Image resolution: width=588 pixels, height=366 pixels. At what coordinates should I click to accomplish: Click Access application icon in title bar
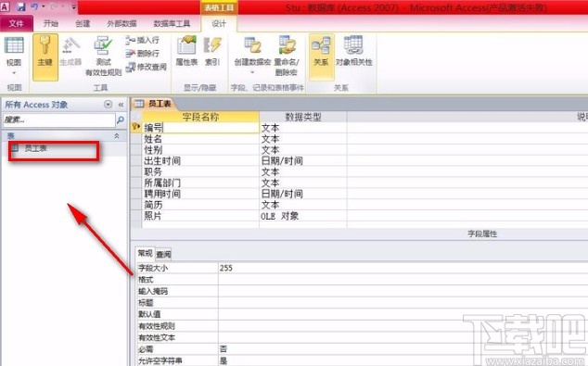(x=6, y=6)
